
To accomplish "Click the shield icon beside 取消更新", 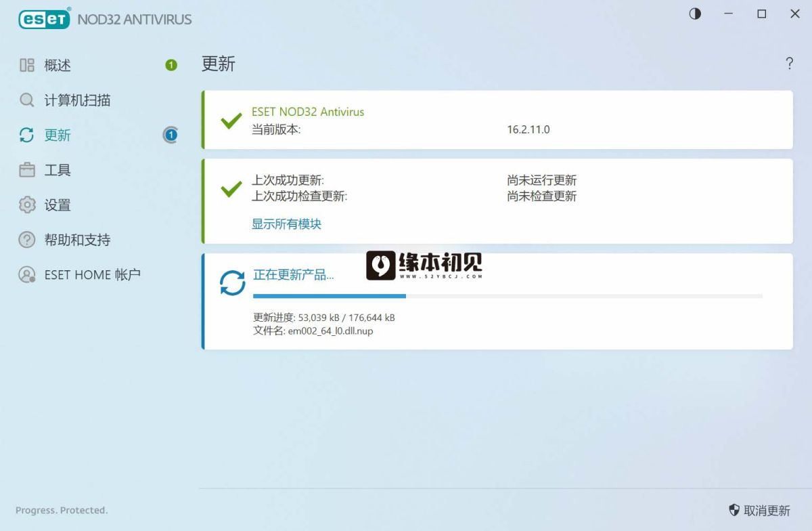I will (734, 510).
